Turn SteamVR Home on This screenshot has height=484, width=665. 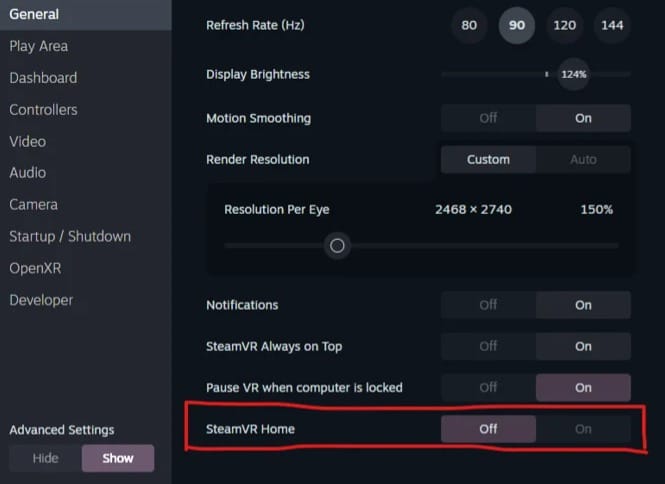pyautogui.click(x=583, y=429)
